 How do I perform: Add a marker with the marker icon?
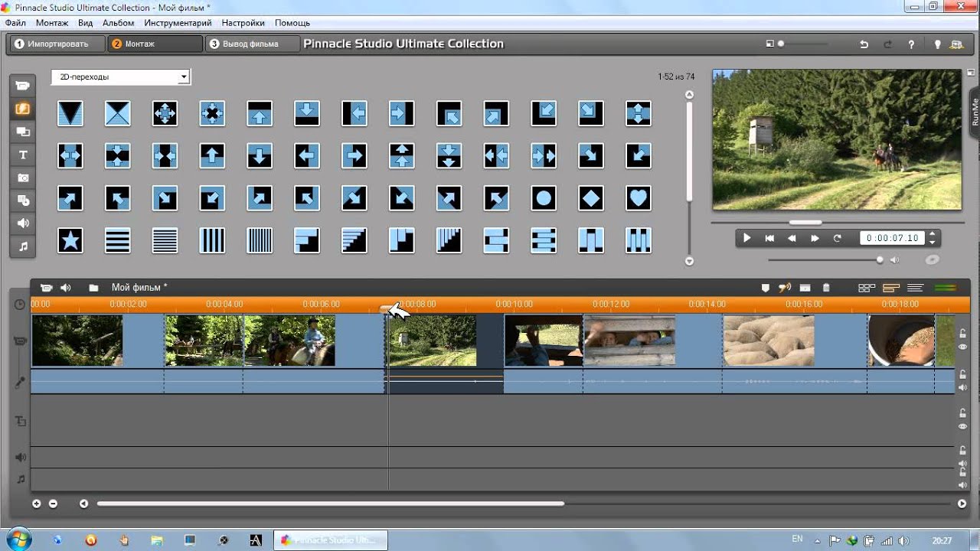(765, 288)
